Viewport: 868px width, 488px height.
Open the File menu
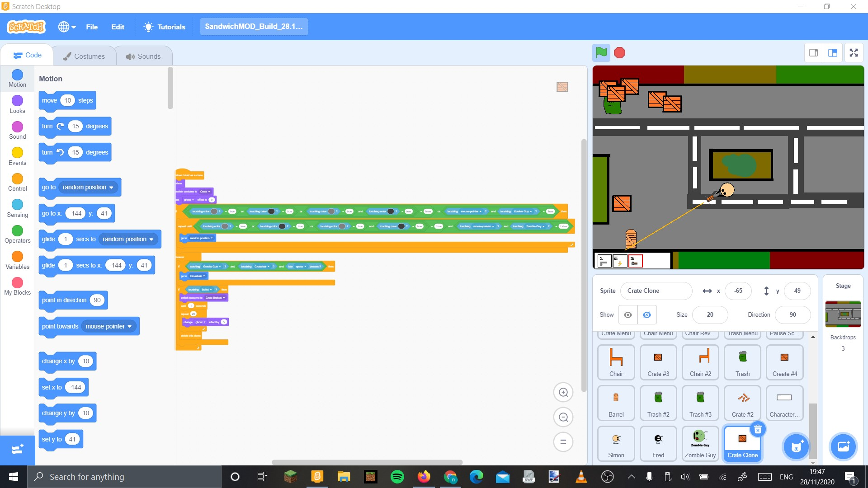click(x=92, y=27)
